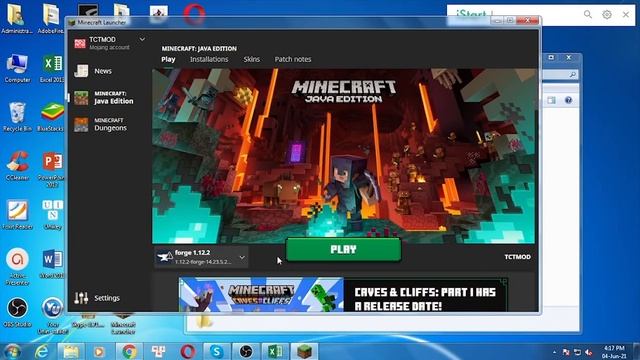Screen dimensions: 640x360
Task: Open Opera from taskbar
Action: (187, 351)
